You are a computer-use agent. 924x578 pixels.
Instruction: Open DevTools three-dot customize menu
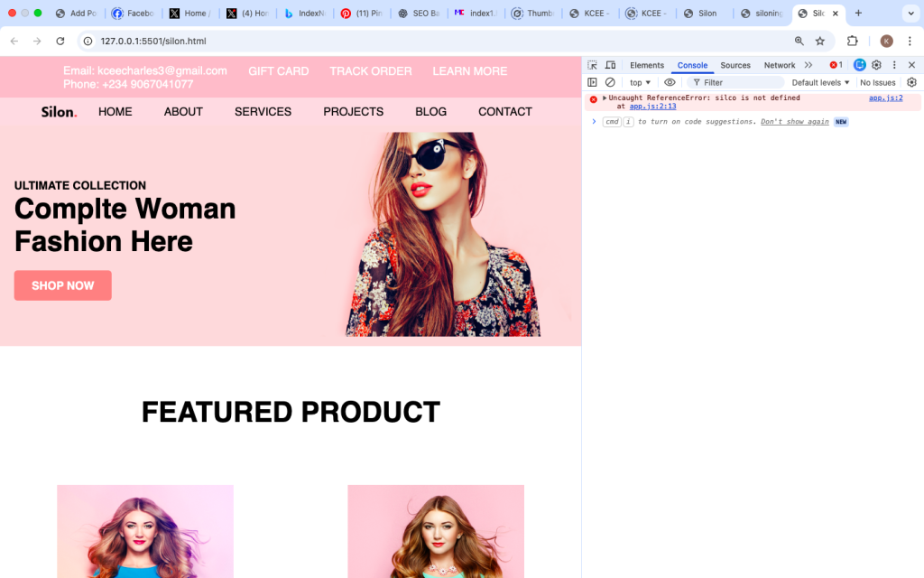(x=894, y=65)
